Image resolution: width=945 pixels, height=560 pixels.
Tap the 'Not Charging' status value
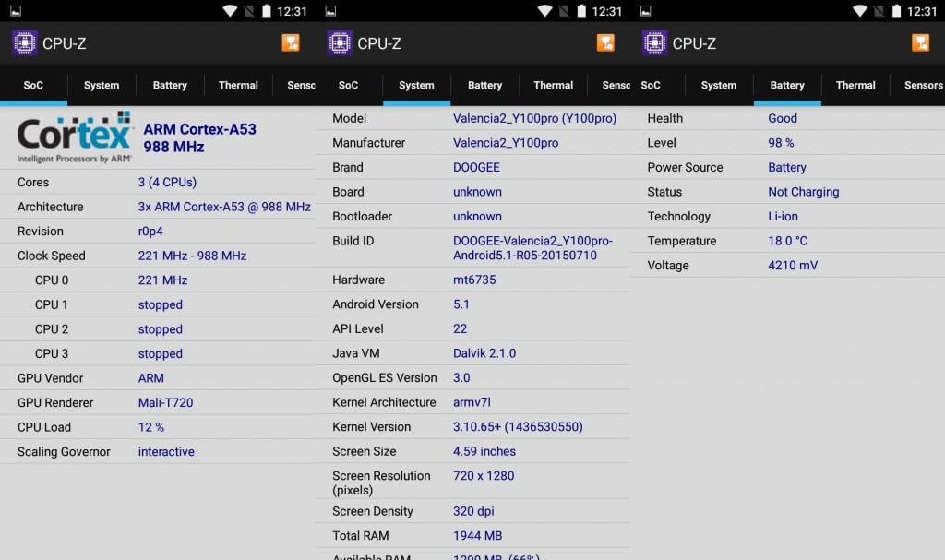804,192
